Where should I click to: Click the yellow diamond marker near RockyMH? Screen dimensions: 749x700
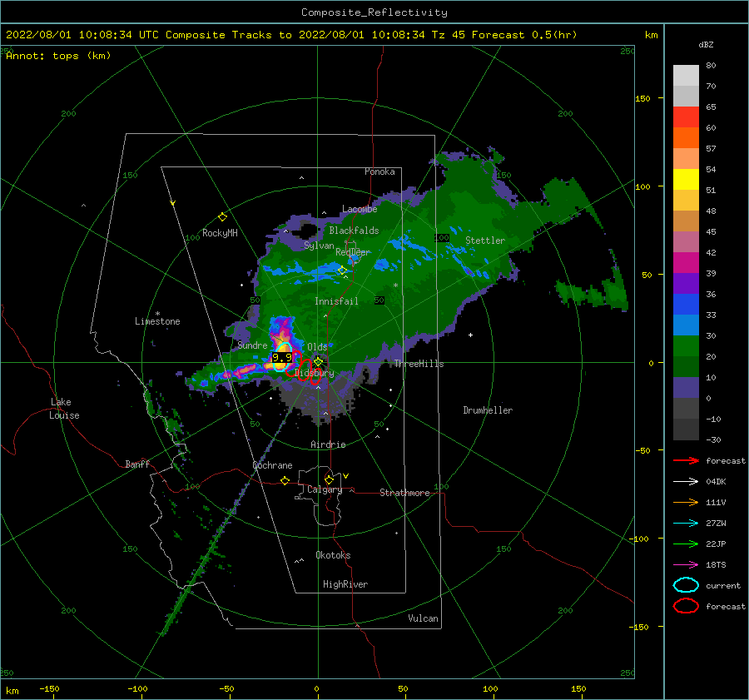(x=222, y=217)
